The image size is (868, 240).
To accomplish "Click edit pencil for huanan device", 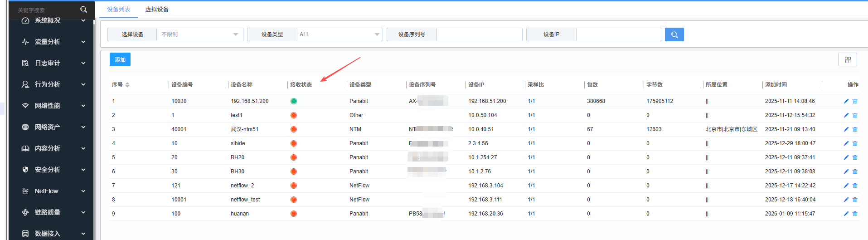I will [846, 214].
